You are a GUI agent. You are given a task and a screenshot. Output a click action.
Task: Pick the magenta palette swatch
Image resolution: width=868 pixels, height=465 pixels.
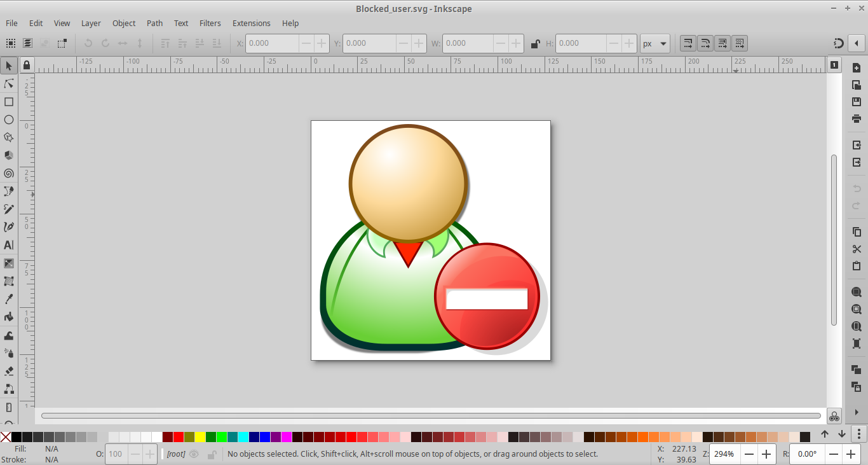[287, 437]
